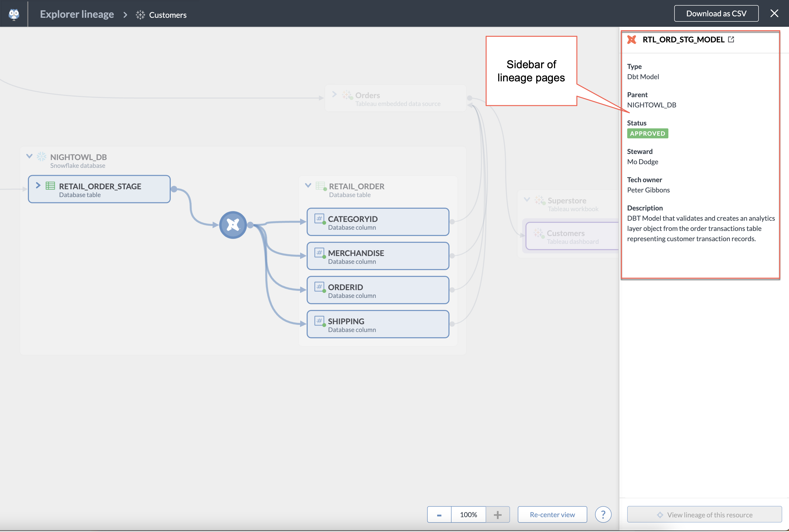789x532 pixels.
Task: Click the Mo Dodge steward name
Action: (642, 162)
